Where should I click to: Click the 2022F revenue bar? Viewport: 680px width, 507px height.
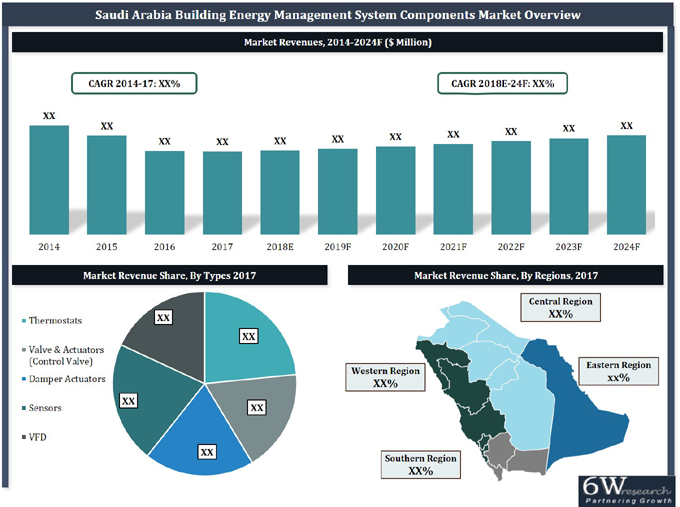pos(511,188)
